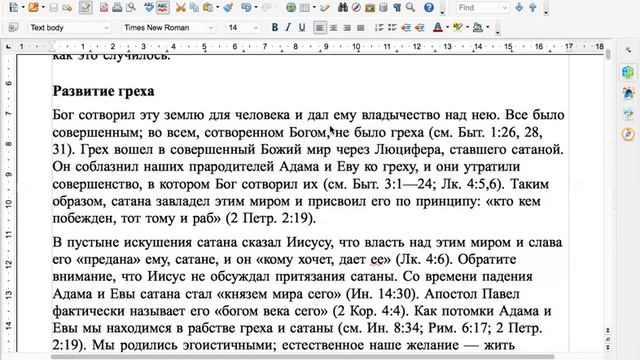Screen dimensions: 640x360
Task: Open the Gallery icon in toolbar
Action: 370,7
